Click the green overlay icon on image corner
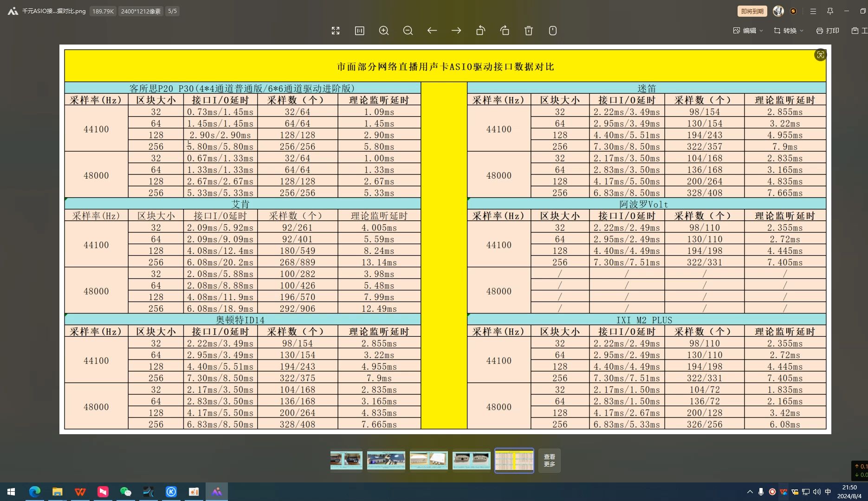This screenshot has width=868, height=501. tap(820, 55)
